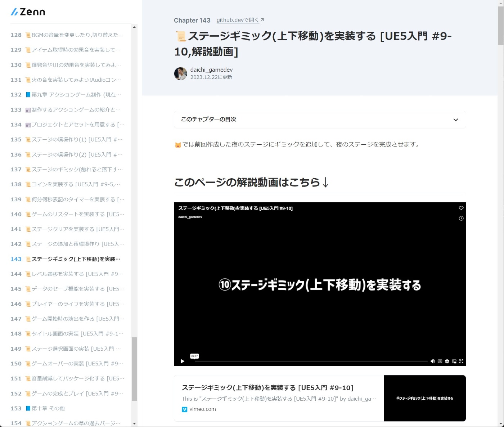Seek using the video progress bar
The image size is (504, 427).
pyautogui.click(x=310, y=361)
